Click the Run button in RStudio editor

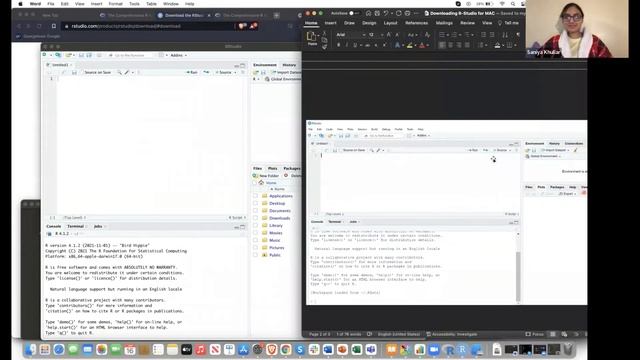192,73
